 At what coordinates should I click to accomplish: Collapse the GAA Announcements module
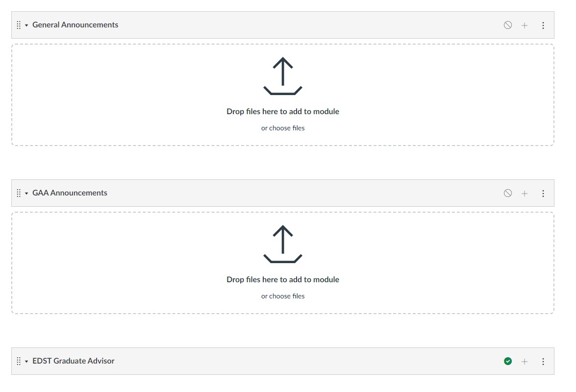(25, 193)
